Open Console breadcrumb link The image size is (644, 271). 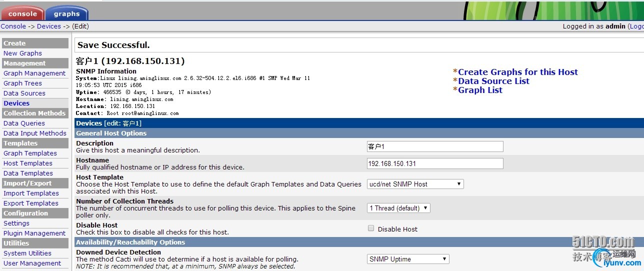(13, 26)
